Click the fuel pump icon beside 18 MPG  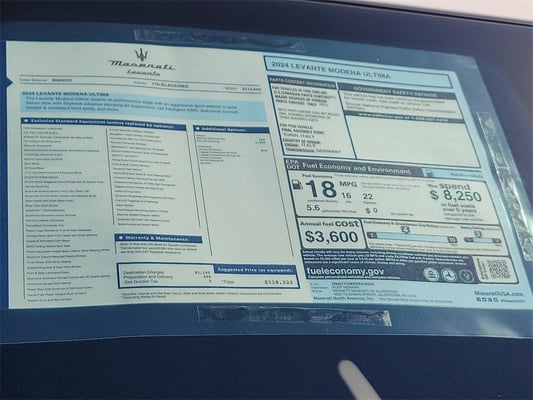pyautogui.click(x=297, y=185)
